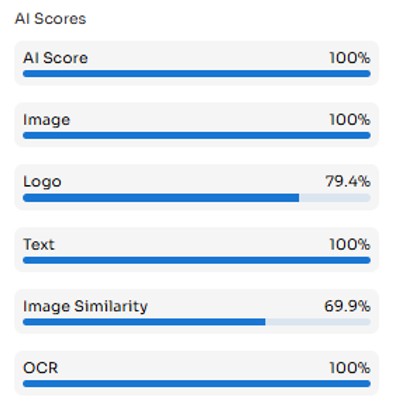Select the AI Score label

55,58
